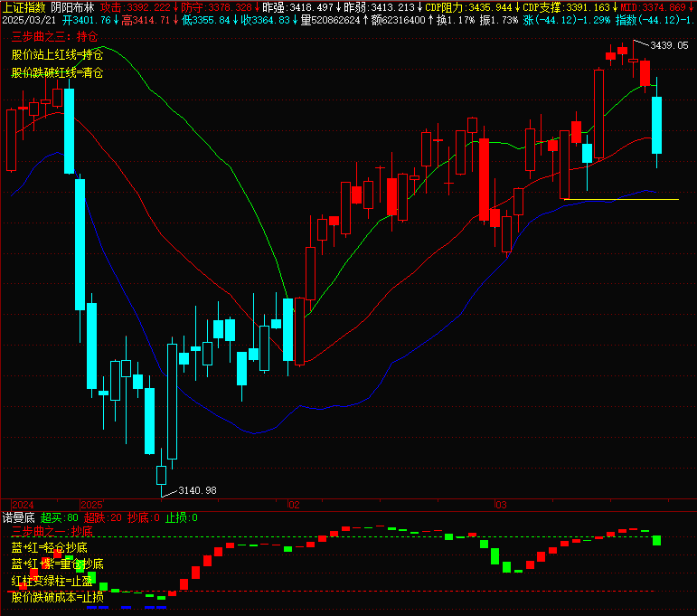This screenshot has width=697, height=616.
Task: Click the 三步曲之三：持仓 red annotation
Action: pos(53,37)
